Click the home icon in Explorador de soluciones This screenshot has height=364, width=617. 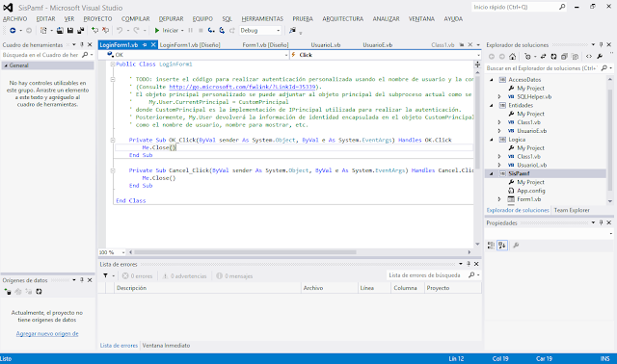512,57
